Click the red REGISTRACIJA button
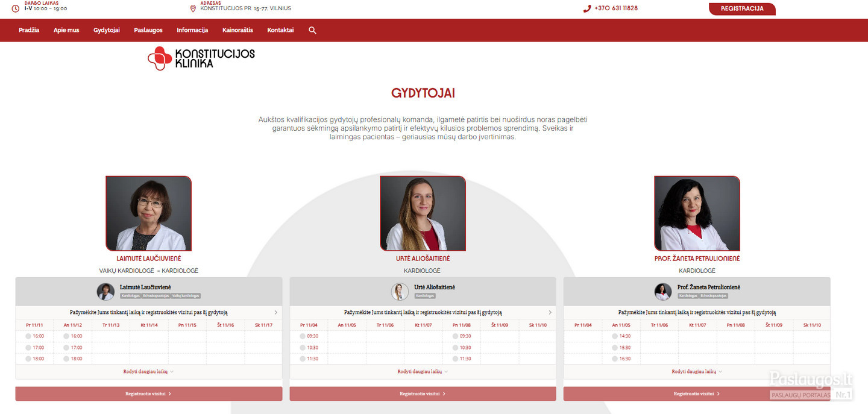 (742, 9)
